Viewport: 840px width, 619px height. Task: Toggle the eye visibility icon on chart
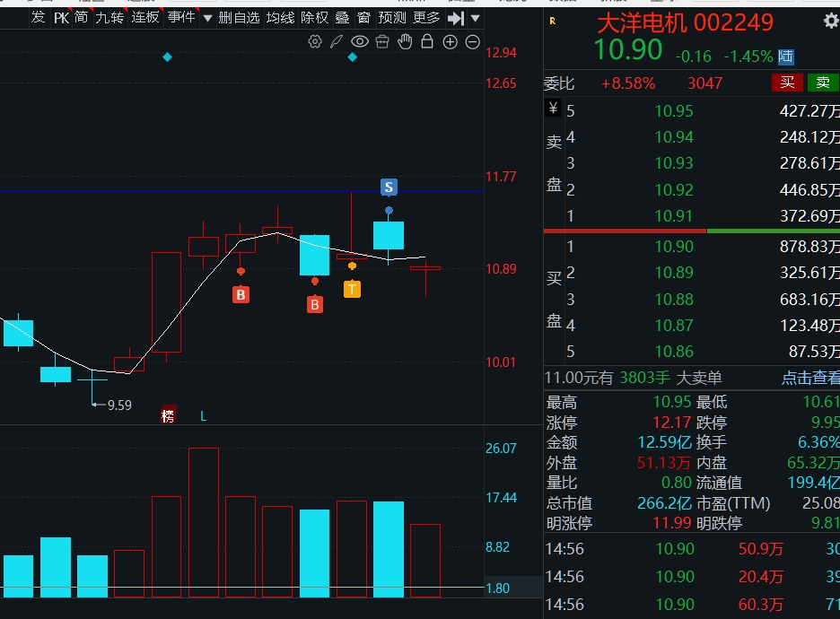pyautogui.click(x=360, y=42)
